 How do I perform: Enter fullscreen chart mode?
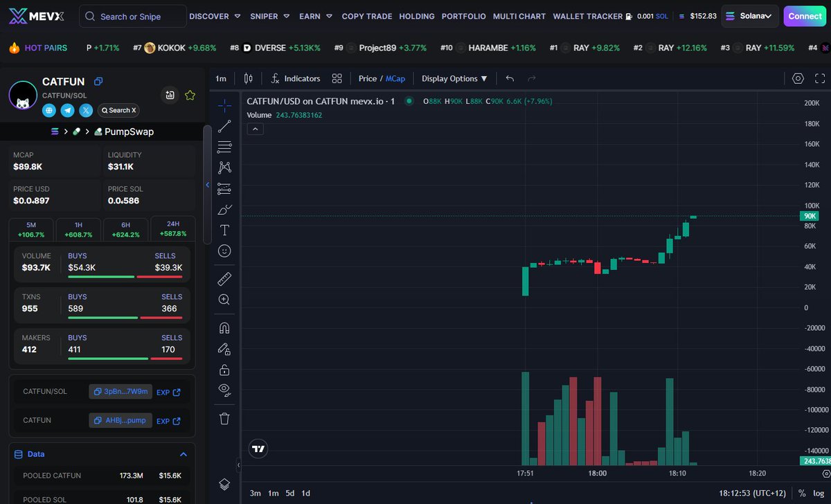tap(820, 79)
